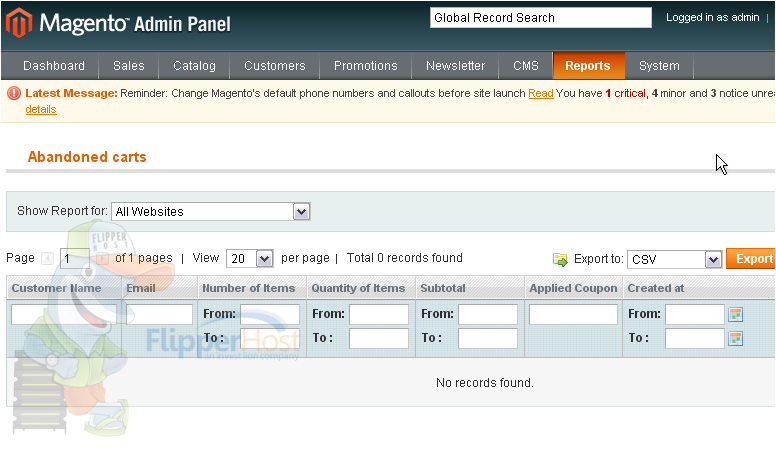This screenshot has width=776, height=450.
Task: Open calendar for Created at To date
Action: [x=735, y=339]
